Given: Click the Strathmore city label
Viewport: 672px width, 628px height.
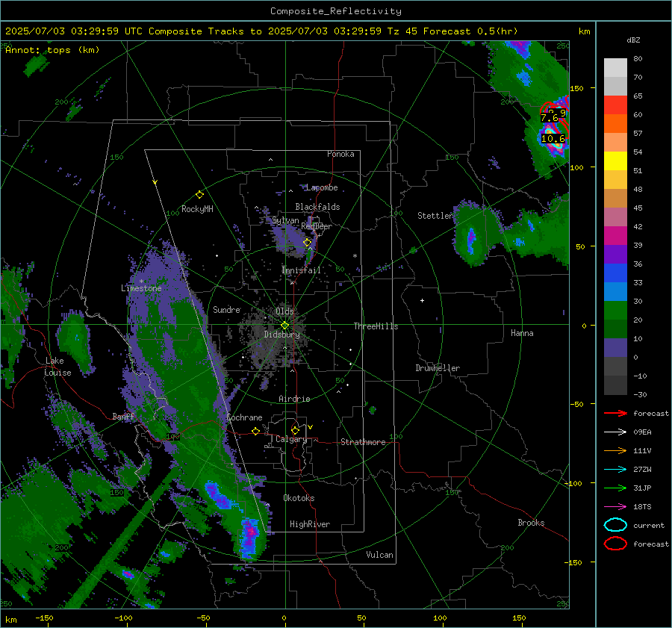Looking at the screenshot, I should (x=363, y=442).
